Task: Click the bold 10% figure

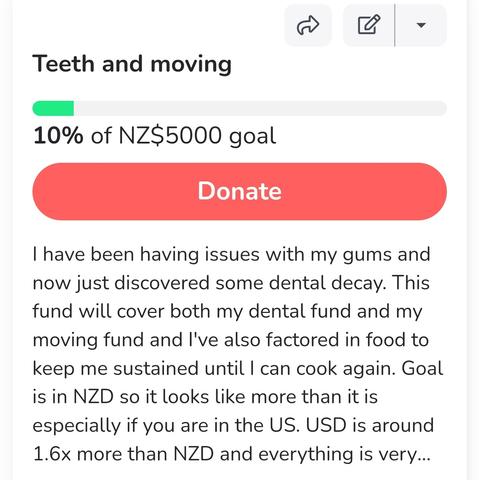Action: point(58,136)
